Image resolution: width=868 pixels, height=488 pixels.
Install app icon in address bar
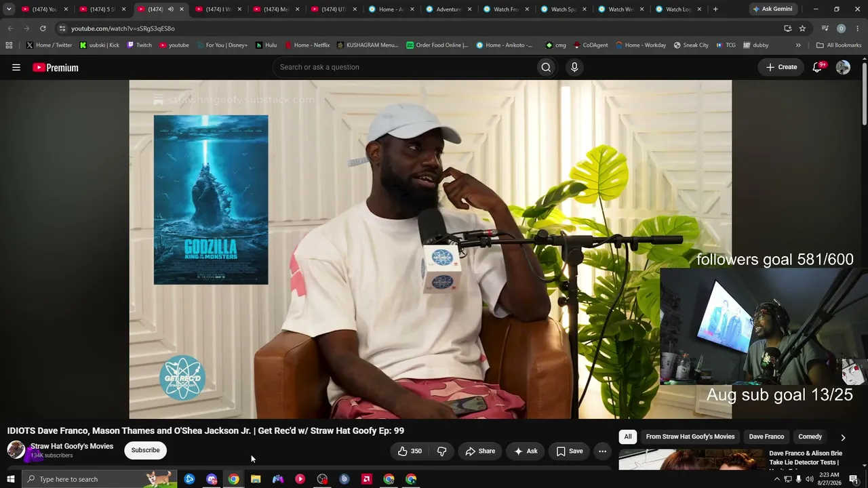click(787, 28)
